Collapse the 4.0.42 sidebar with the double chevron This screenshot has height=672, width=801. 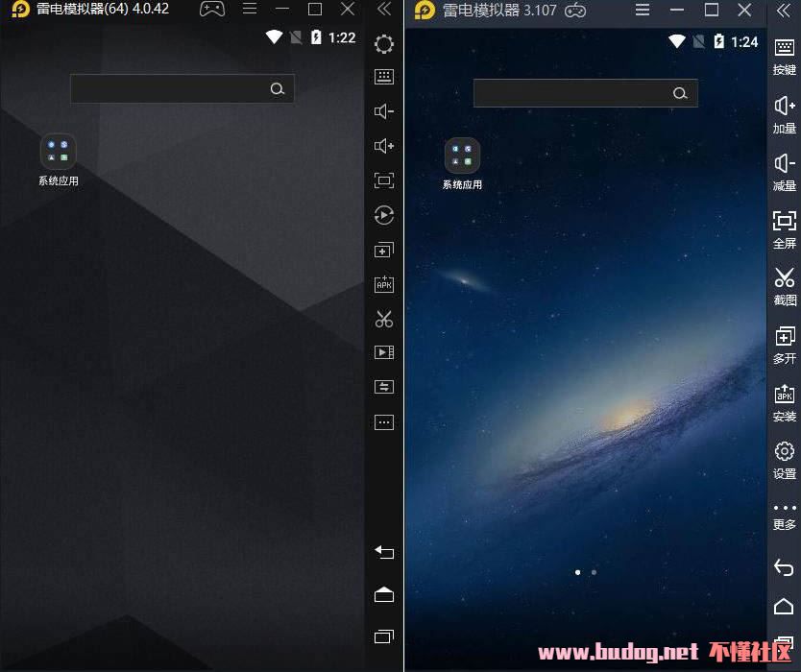[x=383, y=9]
